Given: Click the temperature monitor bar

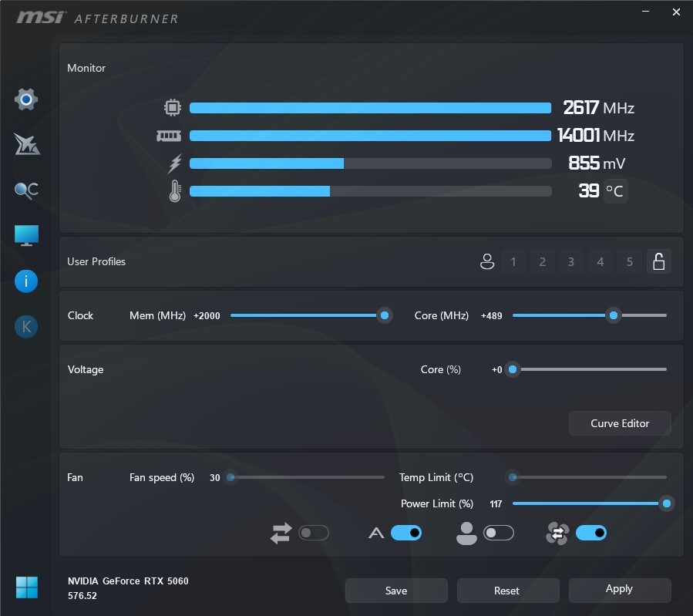Looking at the screenshot, I should 370,191.
